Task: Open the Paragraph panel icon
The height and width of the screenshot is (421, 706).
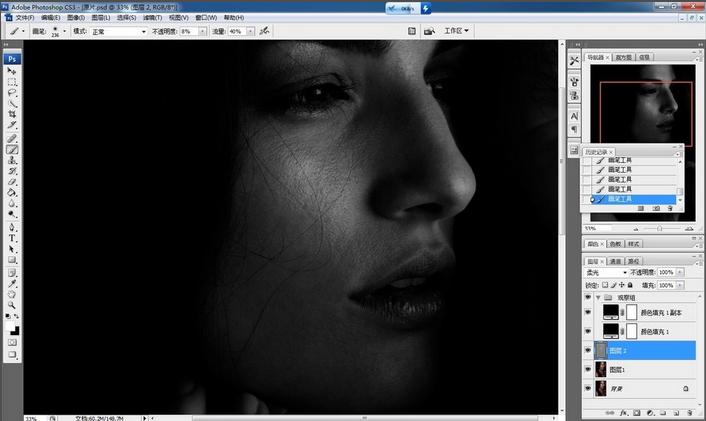Action: pyautogui.click(x=574, y=129)
